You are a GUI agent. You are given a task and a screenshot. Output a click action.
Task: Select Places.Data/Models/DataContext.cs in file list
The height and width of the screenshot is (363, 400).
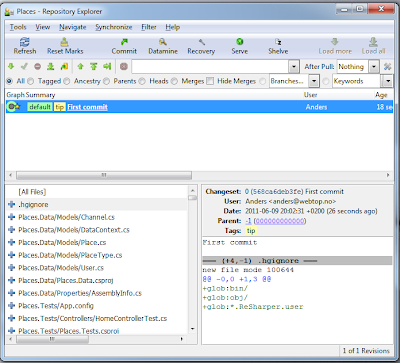click(x=74, y=230)
